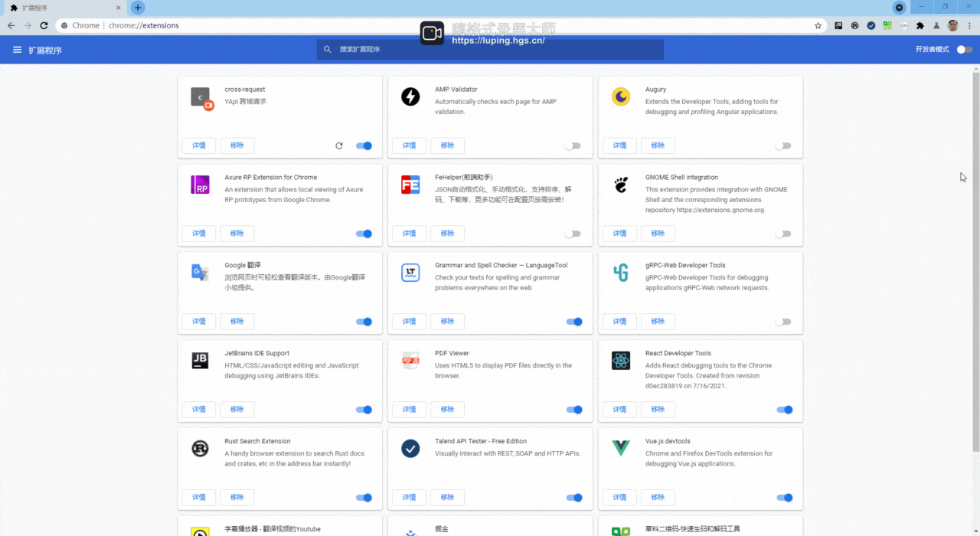Viewport: 980px width, 536px height.
Task: Open the JetBrains toolbar extension icon
Action: tap(838, 25)
